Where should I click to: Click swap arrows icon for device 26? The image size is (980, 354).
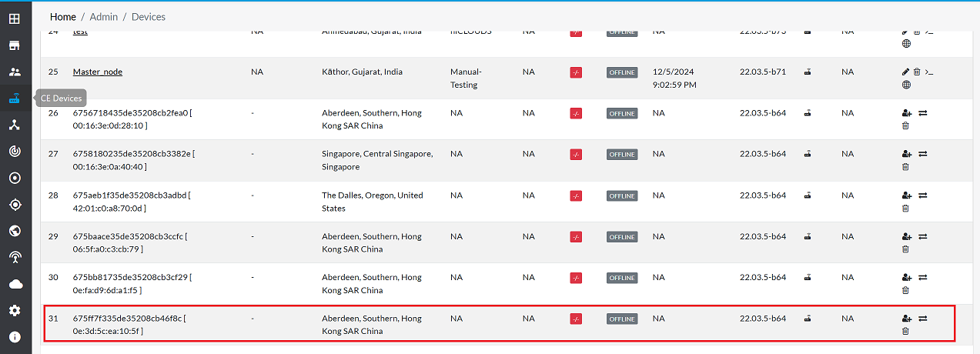click(923, 113)
